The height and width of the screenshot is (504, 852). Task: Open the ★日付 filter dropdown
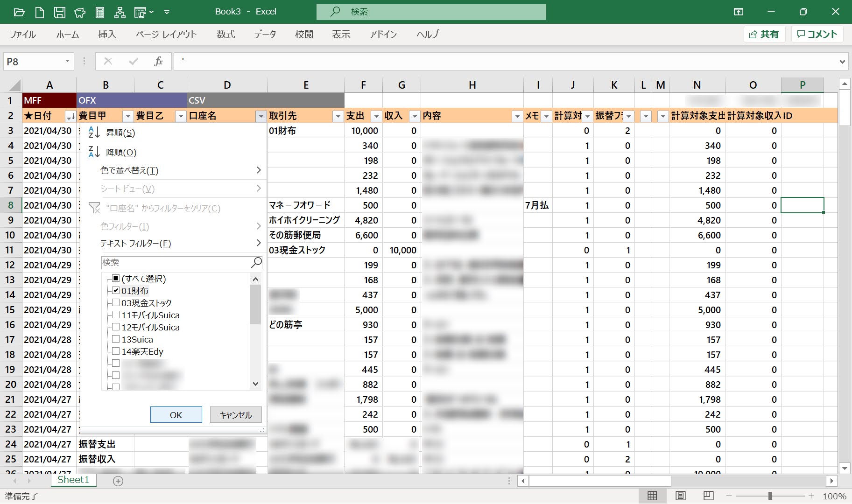(x=70, y=116)
